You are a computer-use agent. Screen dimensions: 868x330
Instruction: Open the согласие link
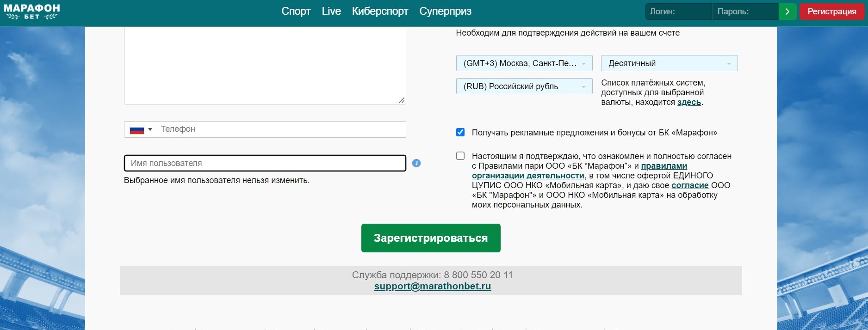point(690,185)
